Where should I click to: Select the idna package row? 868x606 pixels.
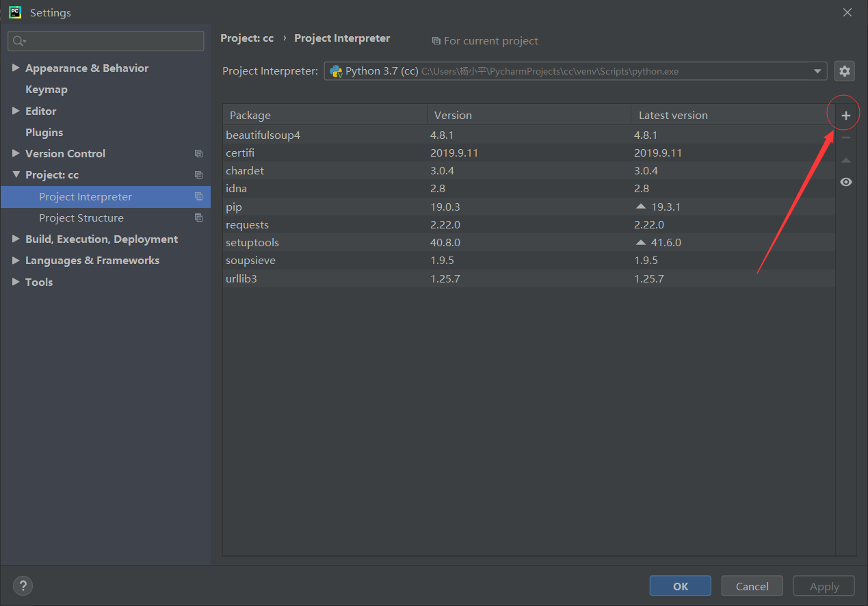[x=529, y=188]
